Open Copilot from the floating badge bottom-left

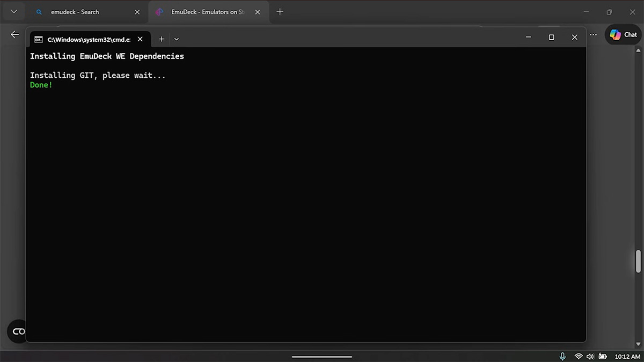(x=17, y=331)
